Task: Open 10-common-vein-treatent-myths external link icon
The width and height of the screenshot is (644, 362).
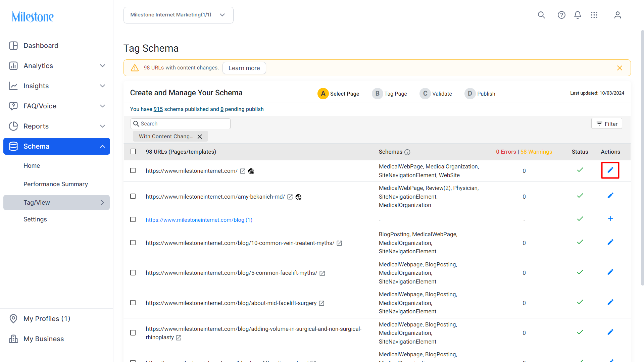Action: click(339, 243)
